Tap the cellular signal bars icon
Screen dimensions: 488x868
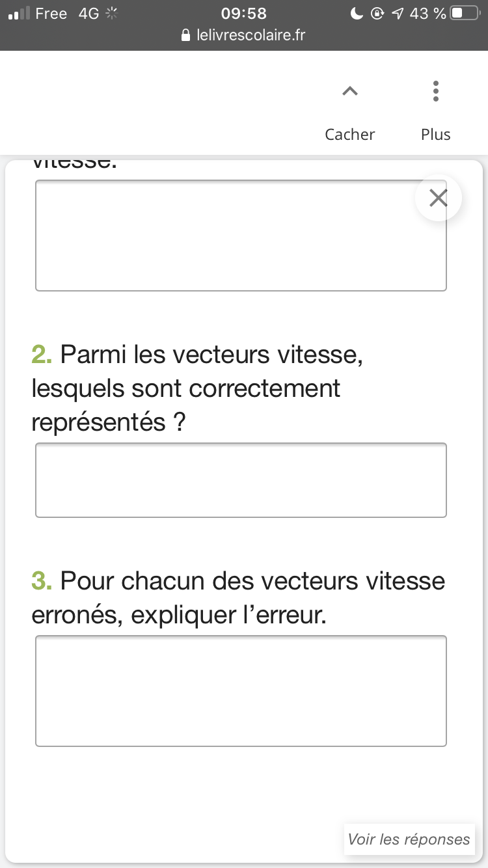point(18,14)
